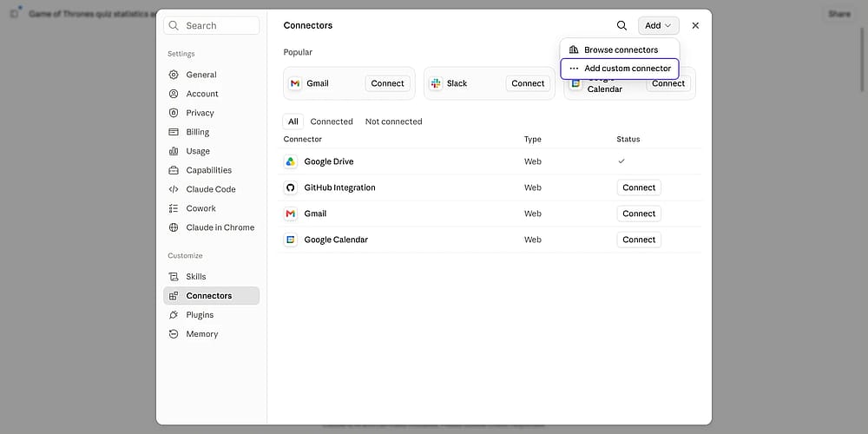The image size is (868, 434).
Task: Open the Google Drive connector row
Action: pyautogui.click(x=490, y=161)
